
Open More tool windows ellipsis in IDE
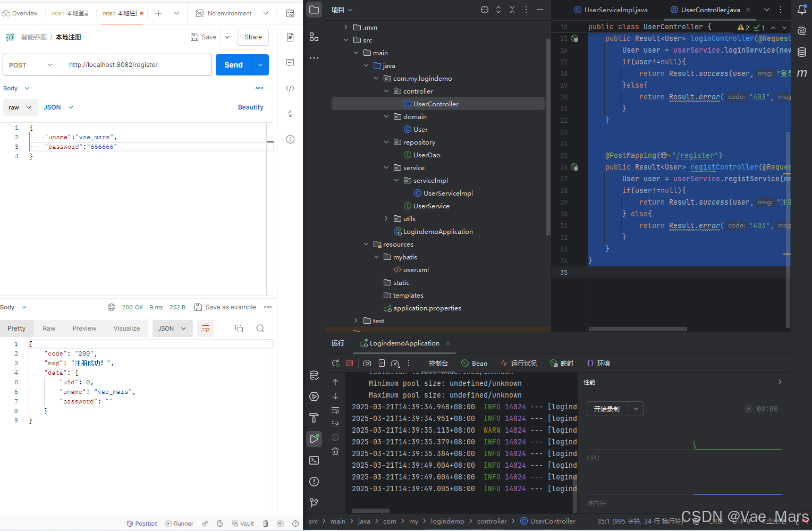coord(314,57)
